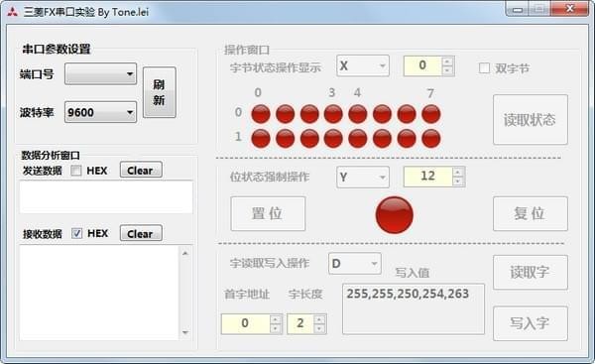Click row 1 LED indicator bit 0

pyautogui.click(x=261, y=138)
